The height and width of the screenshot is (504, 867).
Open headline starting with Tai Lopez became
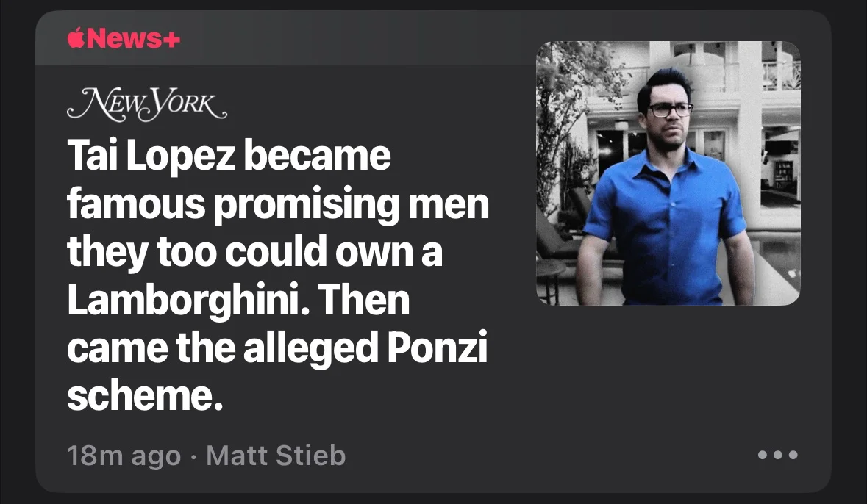pyautogui.click(x=277, y=276)
